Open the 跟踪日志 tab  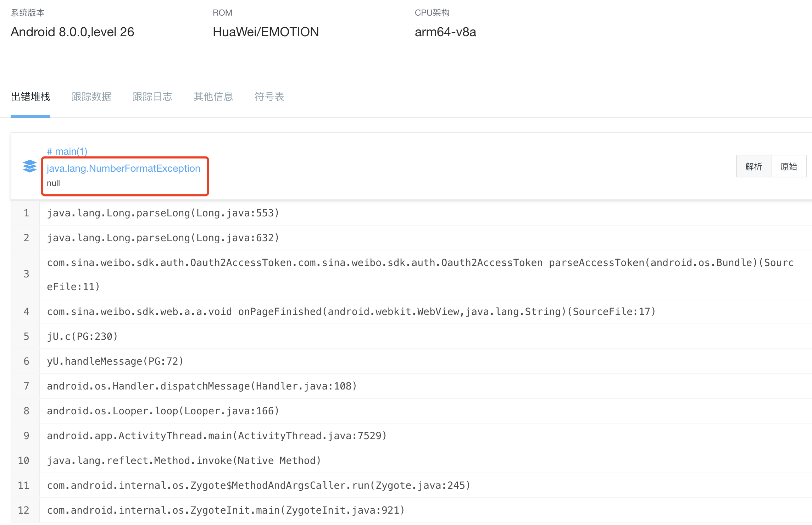pos(152,96)
